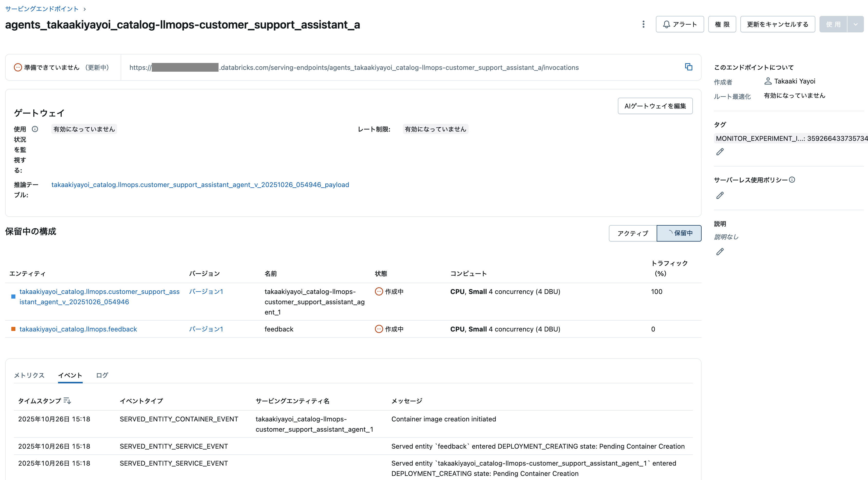Screen dimensions: 868x480
Task: Click the description edit pencil icon
Action: click(720, 252)
